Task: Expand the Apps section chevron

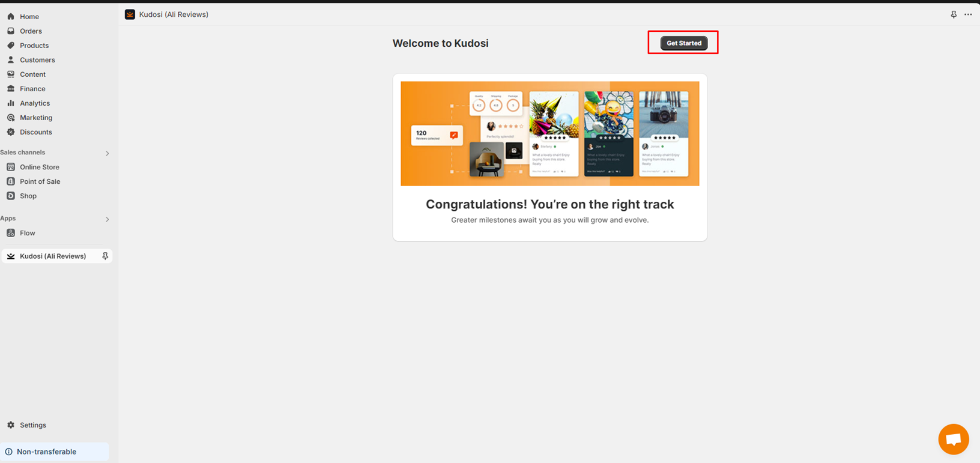Action: click(107, 219)
